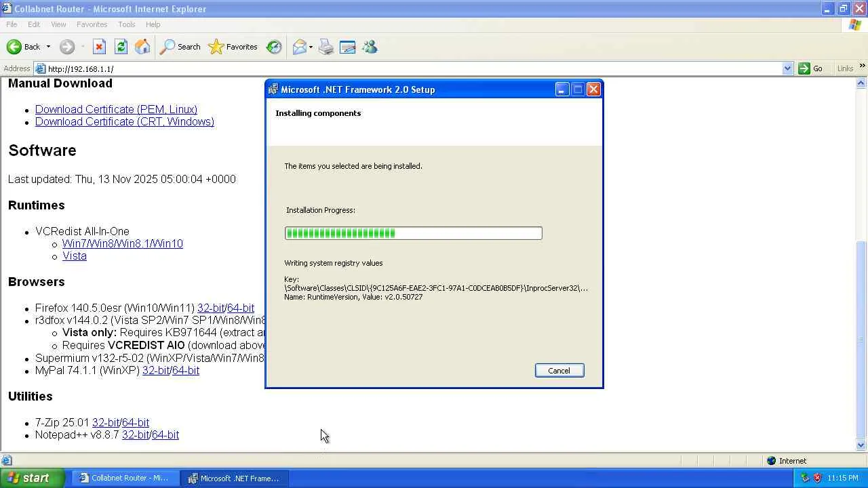
Task: Click the status bar page icon
Action: tap(7, 461)
